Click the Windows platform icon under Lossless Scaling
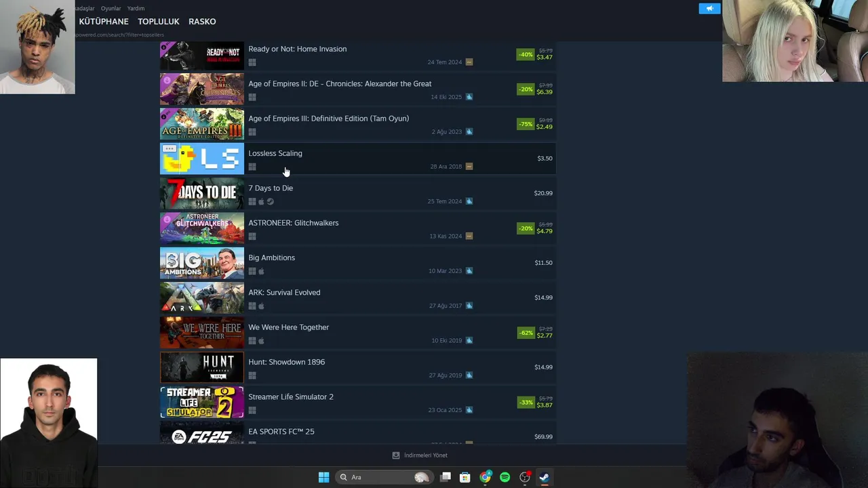 pos(252,167)
